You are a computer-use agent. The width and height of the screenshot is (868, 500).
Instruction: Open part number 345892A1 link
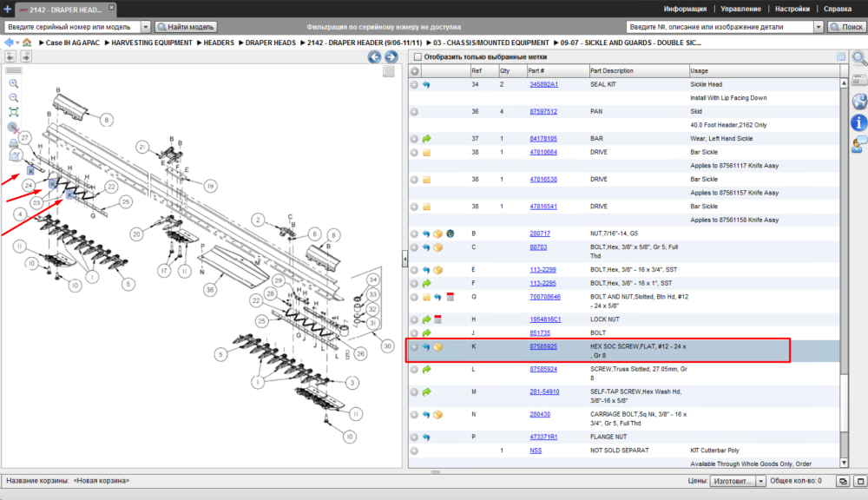click(543, 85)
